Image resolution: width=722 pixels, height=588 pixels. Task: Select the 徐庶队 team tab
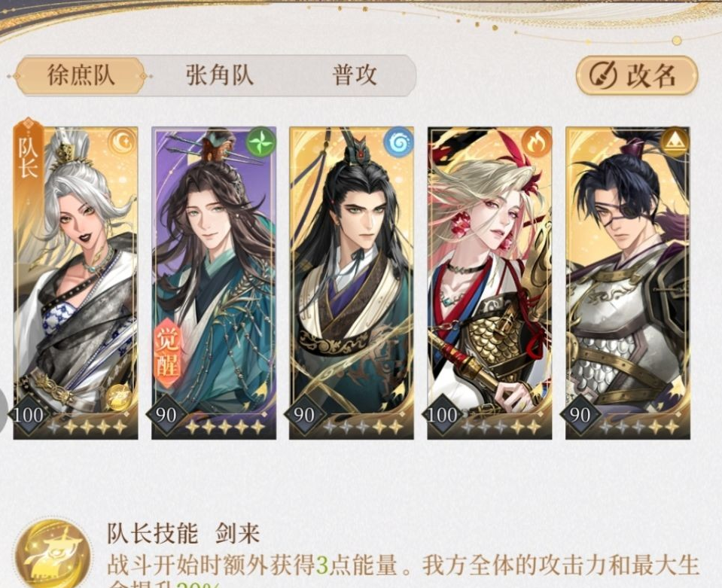[81, 75]
